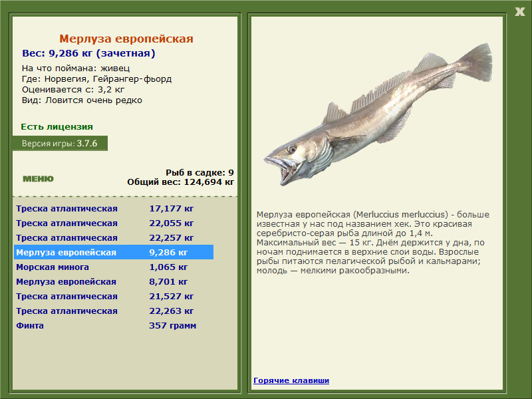Open the МЕНЮ menu

38,179
